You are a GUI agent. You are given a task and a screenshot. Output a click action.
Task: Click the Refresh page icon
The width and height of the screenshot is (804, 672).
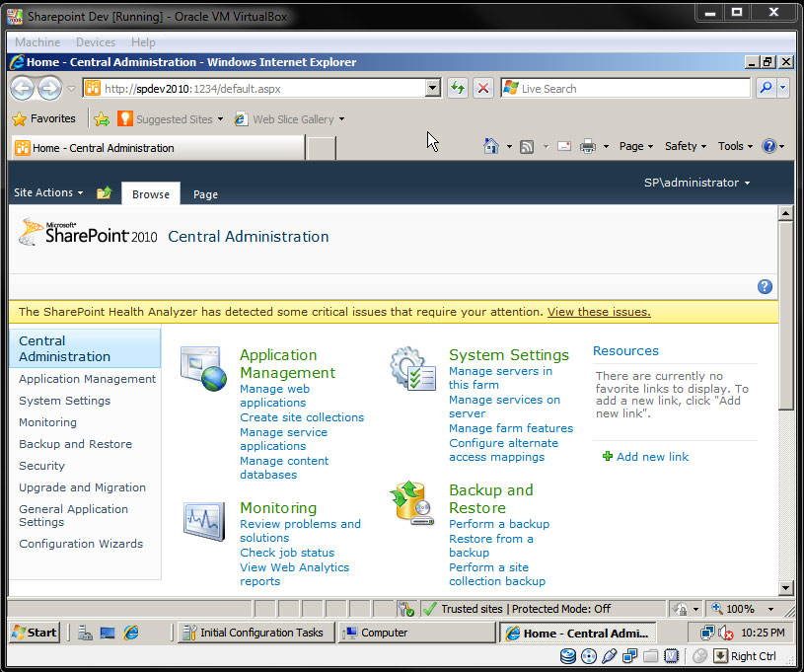tap(458, 88)
